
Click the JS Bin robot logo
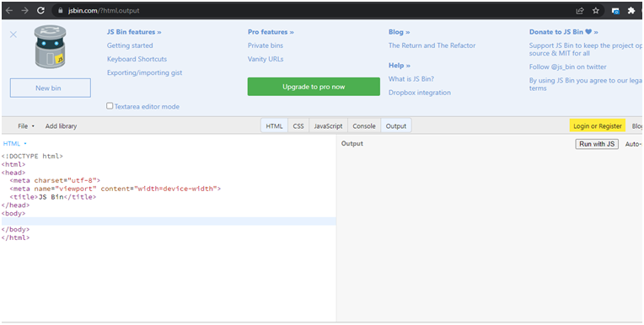(50, 46)
